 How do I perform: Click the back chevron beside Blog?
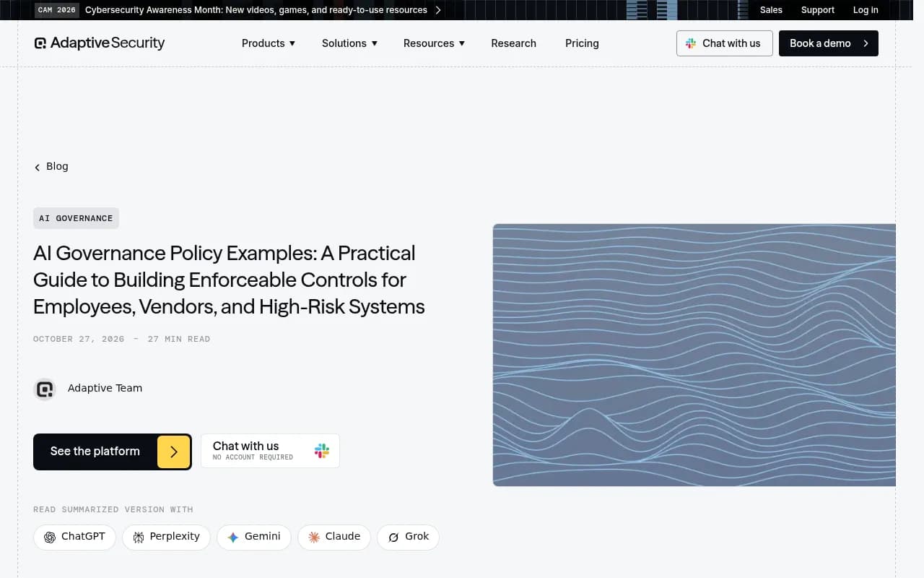click(38, 167)
